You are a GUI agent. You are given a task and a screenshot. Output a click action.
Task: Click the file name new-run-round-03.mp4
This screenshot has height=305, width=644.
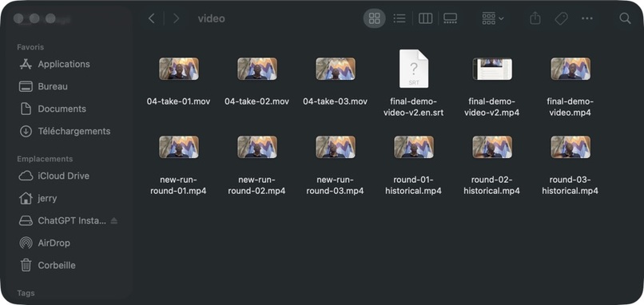(x=335, y=185)
